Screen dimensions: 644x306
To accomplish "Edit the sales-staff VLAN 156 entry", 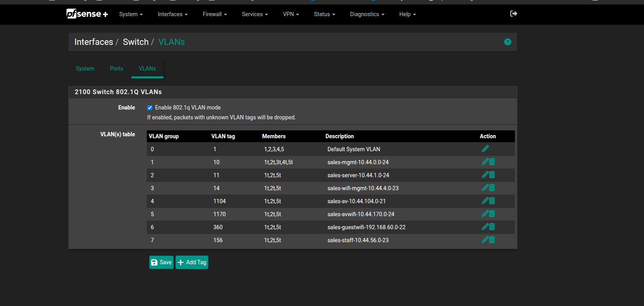I will [485, 240].
